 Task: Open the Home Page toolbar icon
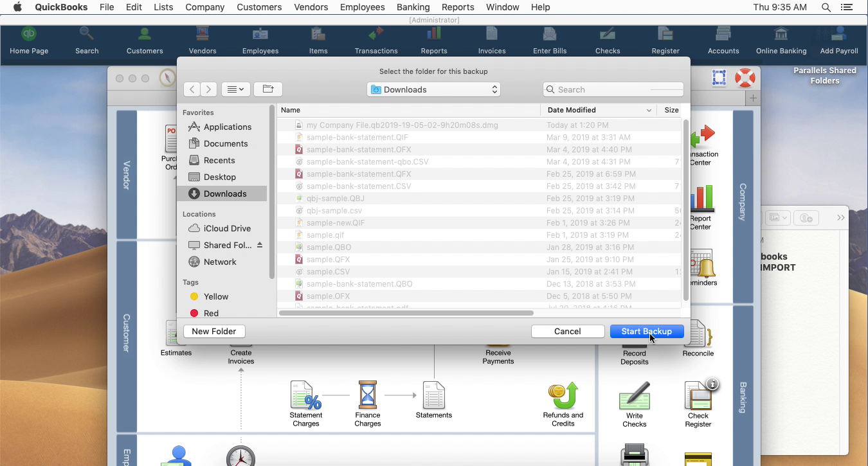click(x=29, y=40)
